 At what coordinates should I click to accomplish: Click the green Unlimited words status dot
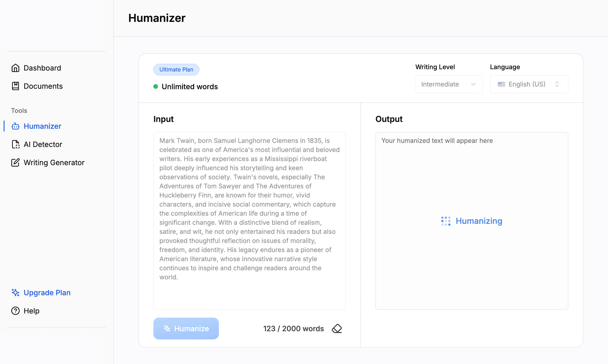(155, 86)
